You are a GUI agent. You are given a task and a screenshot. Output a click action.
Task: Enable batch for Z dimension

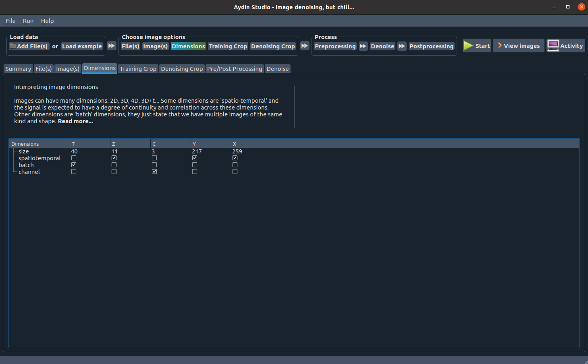pyautogui.click(x=114, y=165)
